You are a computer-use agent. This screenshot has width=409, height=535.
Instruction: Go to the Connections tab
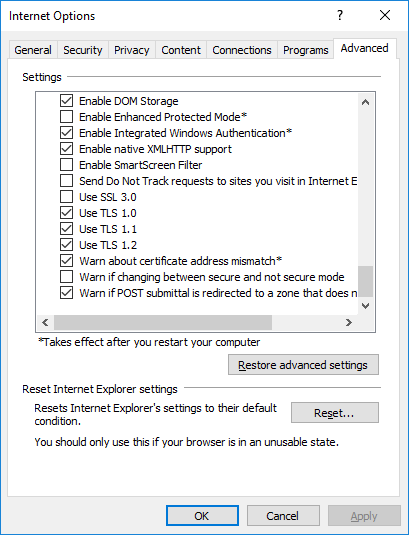pyautogui.click(x=242, y=50)
